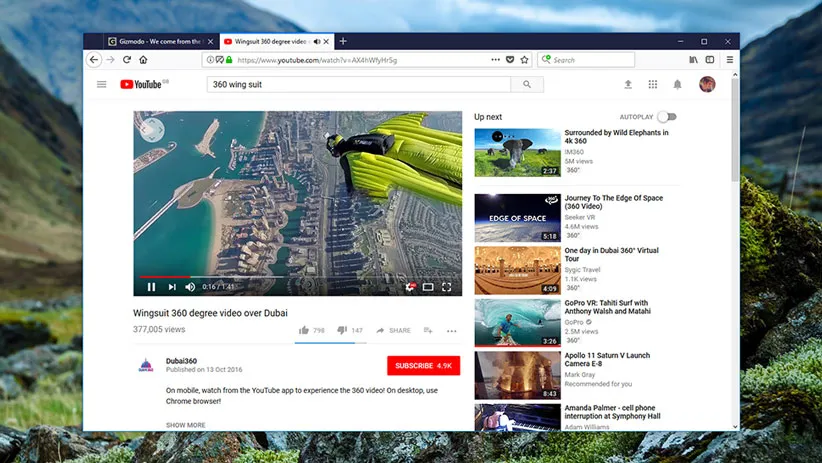Share the Wingsuit video
Image resolution: width=822 pixels, height=463 pixels.
(394, 330)
